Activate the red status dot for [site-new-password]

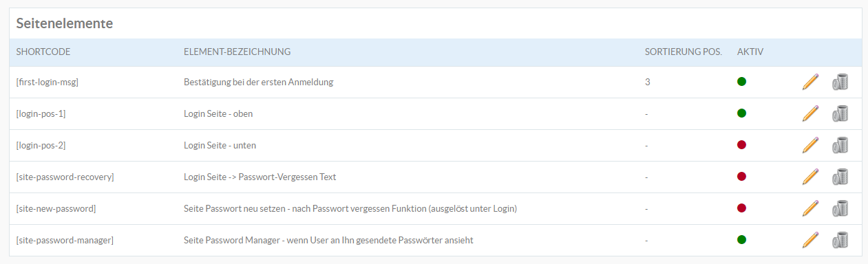(x=741, y=208)
